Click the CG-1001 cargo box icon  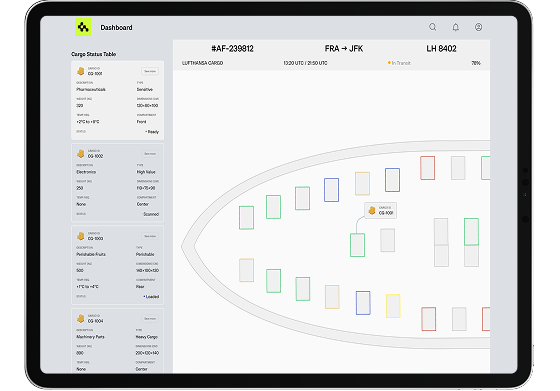81,71
